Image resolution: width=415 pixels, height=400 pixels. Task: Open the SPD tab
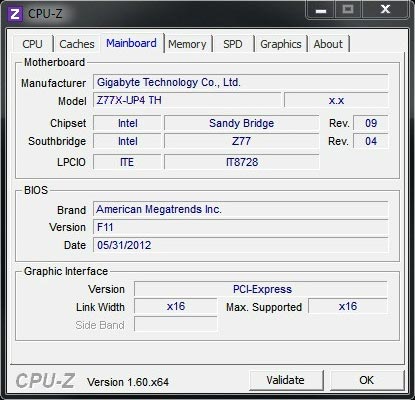point(233,44)
